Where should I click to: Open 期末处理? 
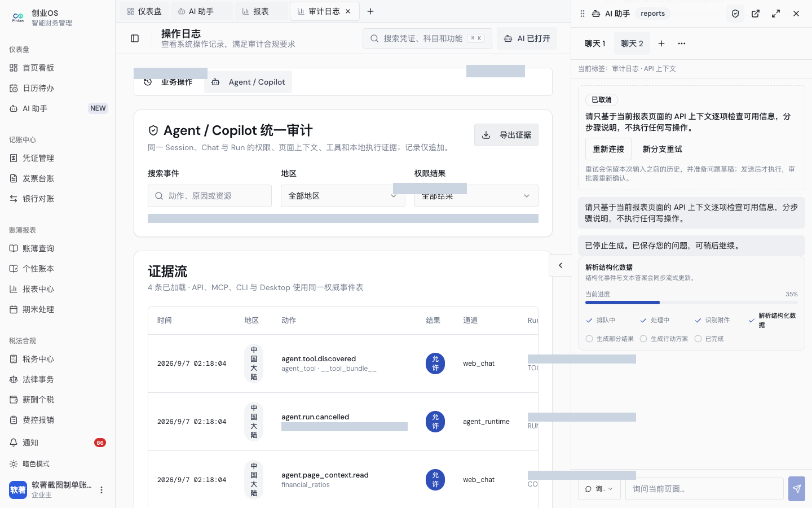(58, 309)
